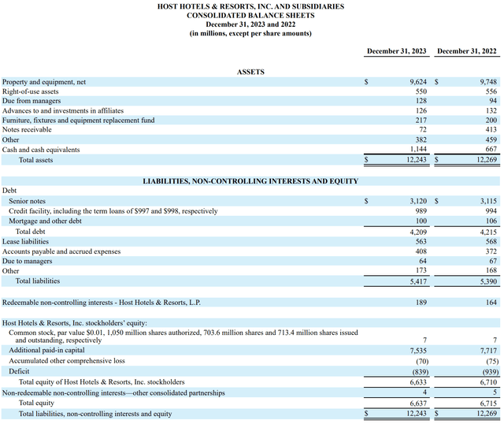Click the (839) Deficit value

click(x=421, y=372)
